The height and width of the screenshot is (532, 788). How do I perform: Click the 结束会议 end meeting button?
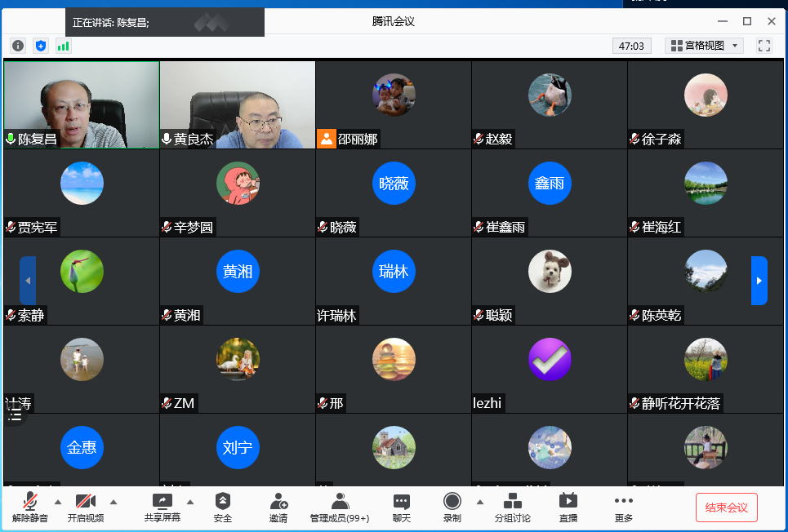726,508
